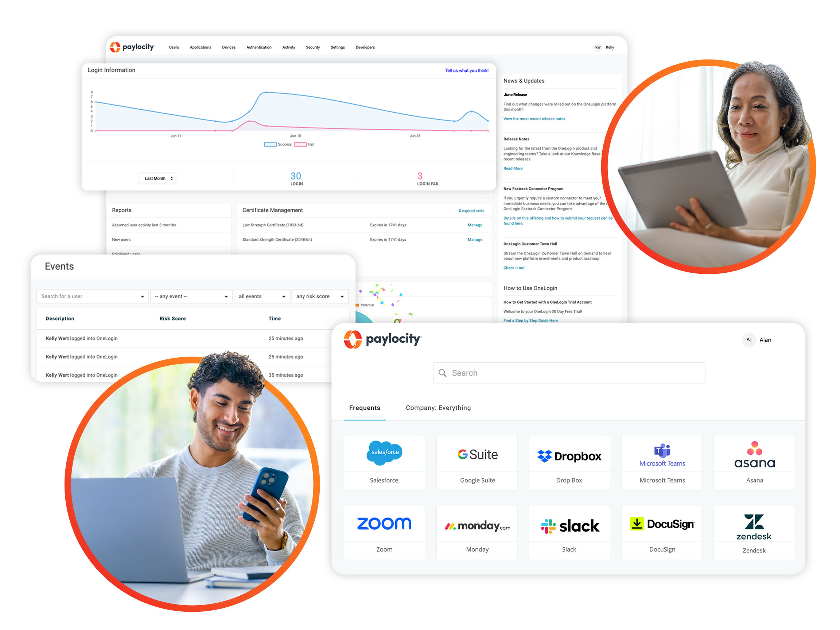The width and height of the screenshot is (840, 630).
Task: Launch the G Suite app icon
Action: (477, 454)
